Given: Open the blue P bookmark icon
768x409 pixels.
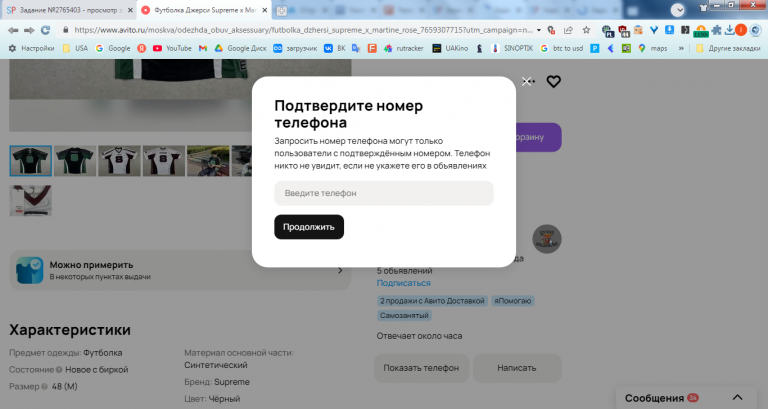Looking at the screenshot, I should pyautogui.click(x=595, y=48).
